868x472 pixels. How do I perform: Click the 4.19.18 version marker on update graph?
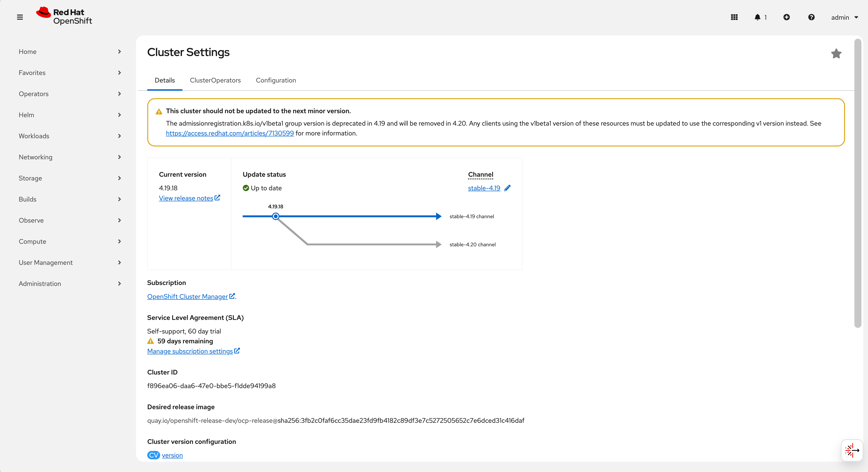276,216
